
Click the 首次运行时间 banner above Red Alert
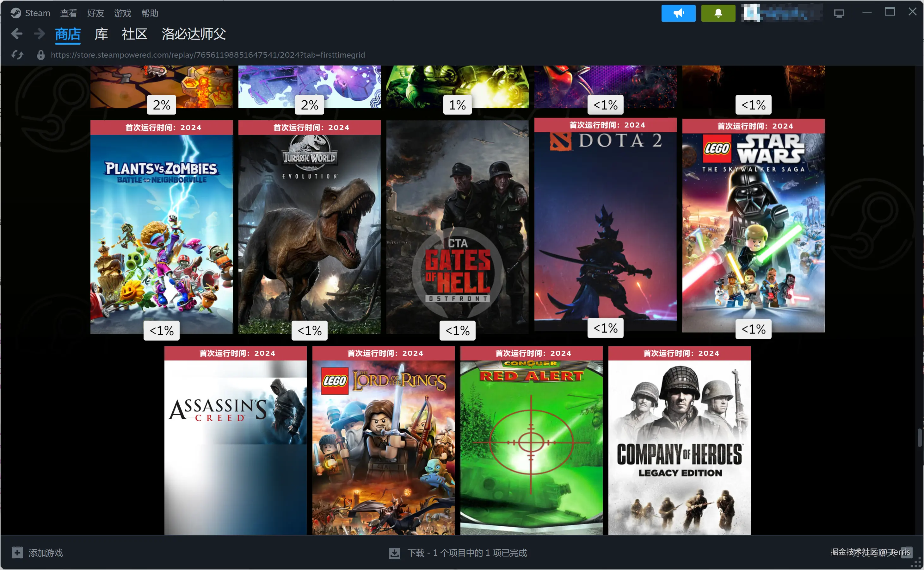532,353
